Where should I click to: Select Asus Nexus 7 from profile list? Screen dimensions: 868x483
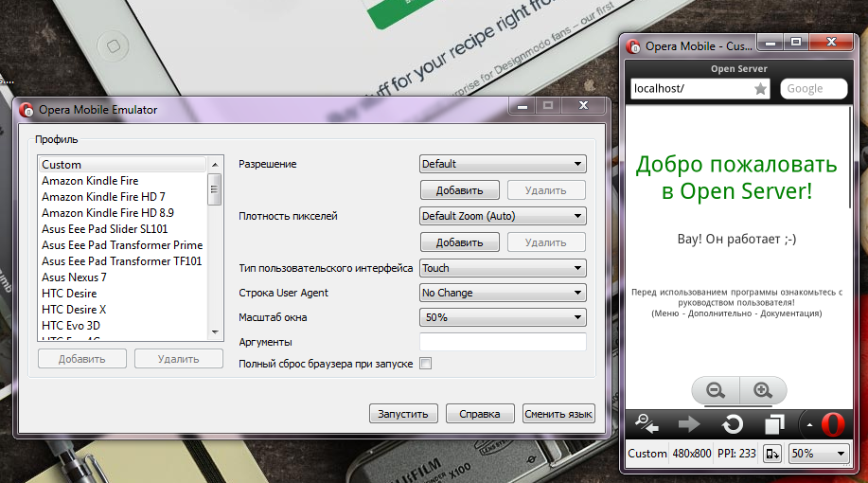(x=74, y=277)
